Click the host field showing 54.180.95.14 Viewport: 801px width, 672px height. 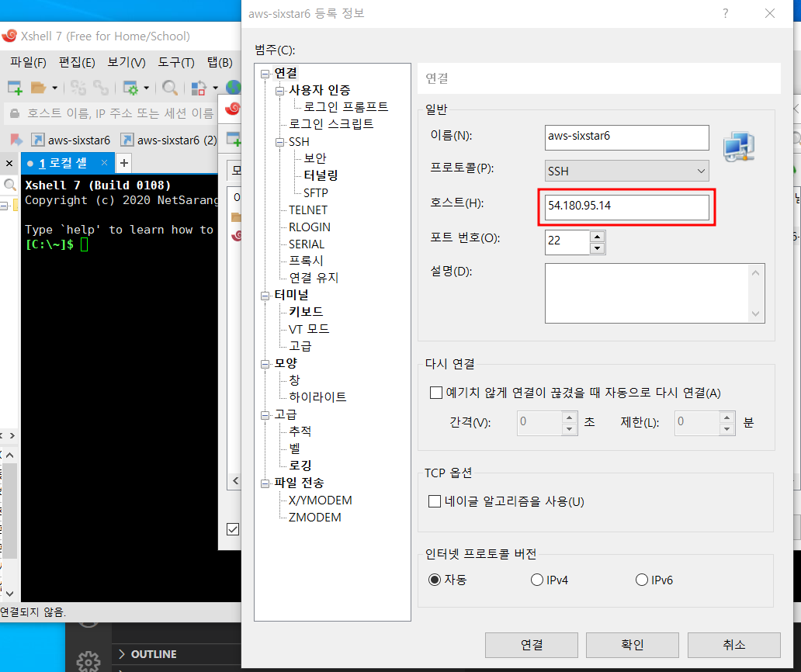pos(627,207)
